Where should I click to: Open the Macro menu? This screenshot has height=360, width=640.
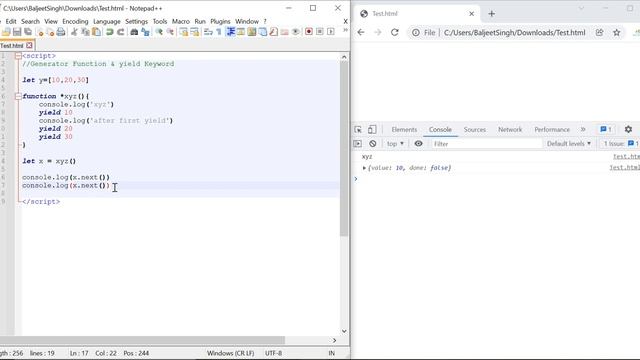[180, 21]
